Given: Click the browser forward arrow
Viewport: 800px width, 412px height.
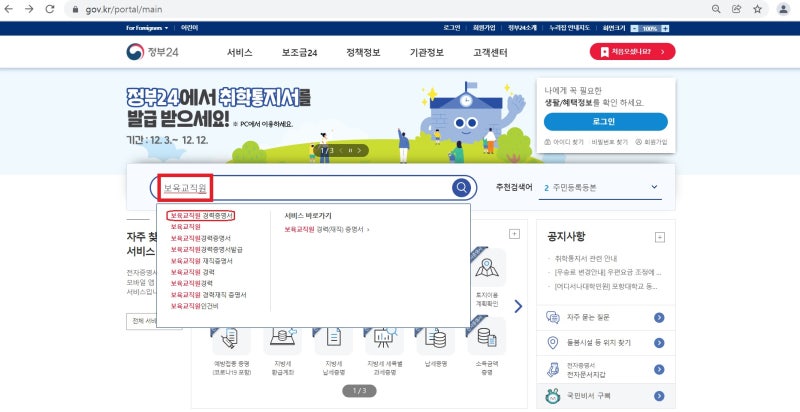Looking at the screenshot, I should [29, 9].
